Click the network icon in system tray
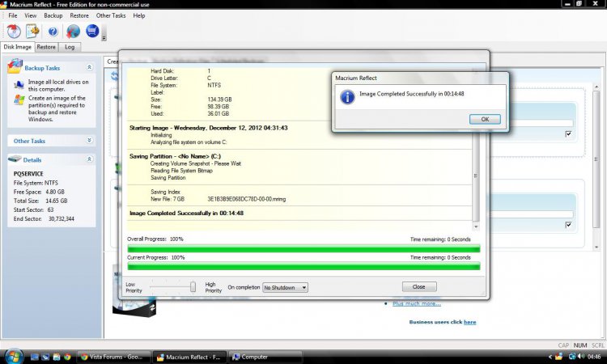 pyautogui.click(x=571, y=356)
